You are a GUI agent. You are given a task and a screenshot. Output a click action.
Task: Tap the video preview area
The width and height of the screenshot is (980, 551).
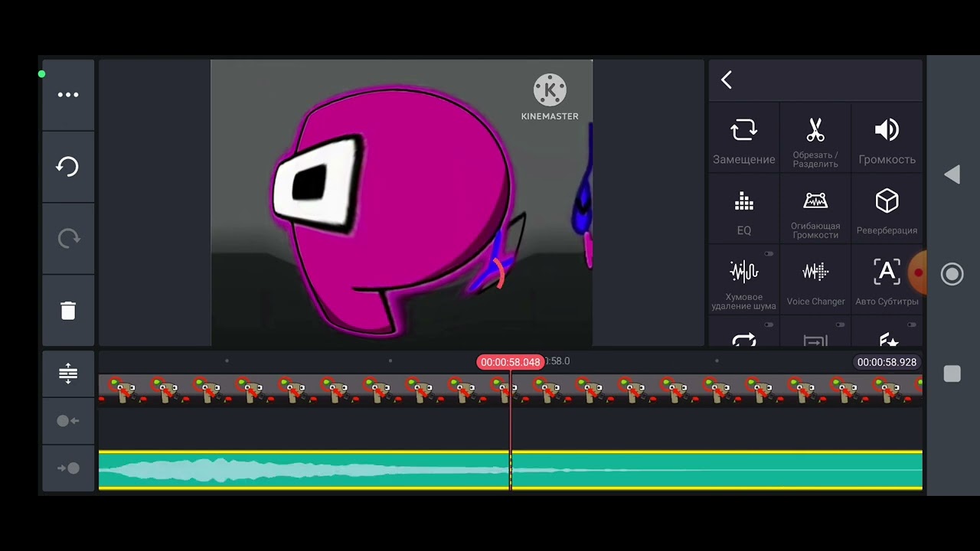pos(401,203)
